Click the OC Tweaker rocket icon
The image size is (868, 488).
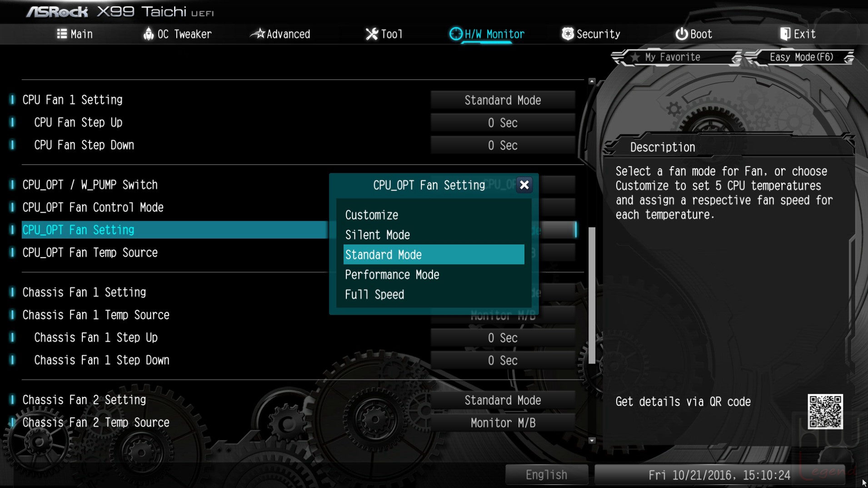(148, 34)
